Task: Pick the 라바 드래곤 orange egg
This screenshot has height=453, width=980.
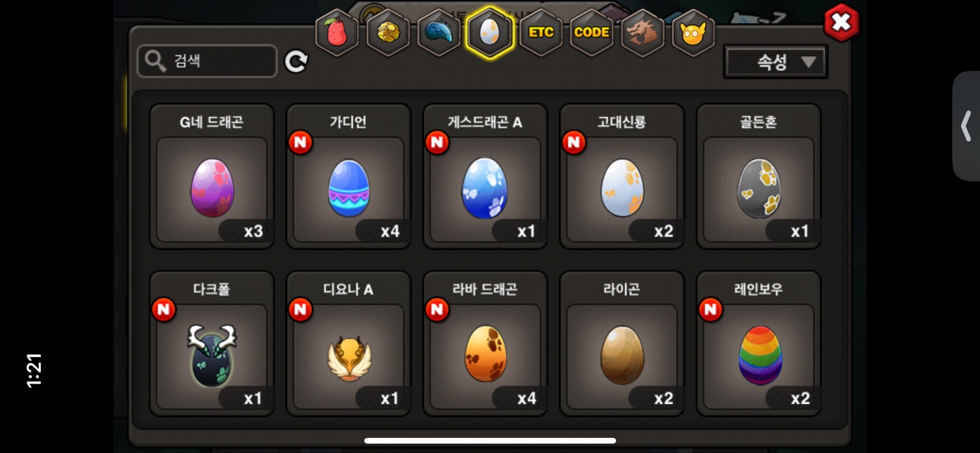Action: [x=485, y=344]
